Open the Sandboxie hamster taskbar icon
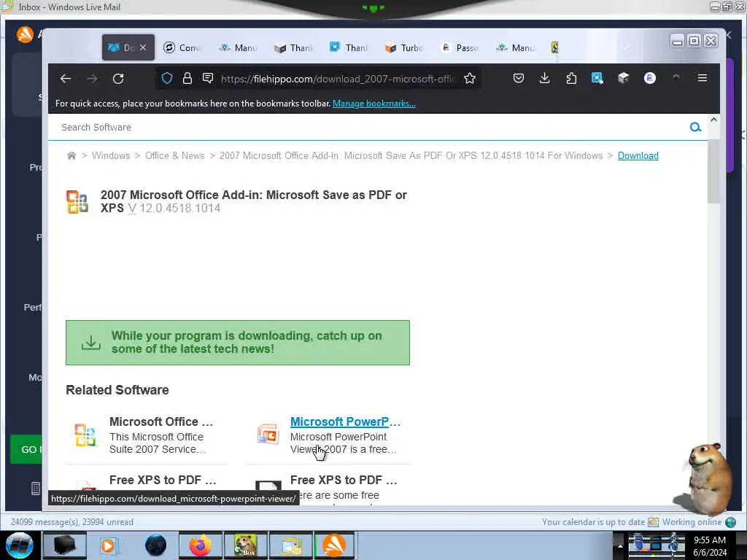The height and width of the screenshot is (560, 747). point(245,545)
